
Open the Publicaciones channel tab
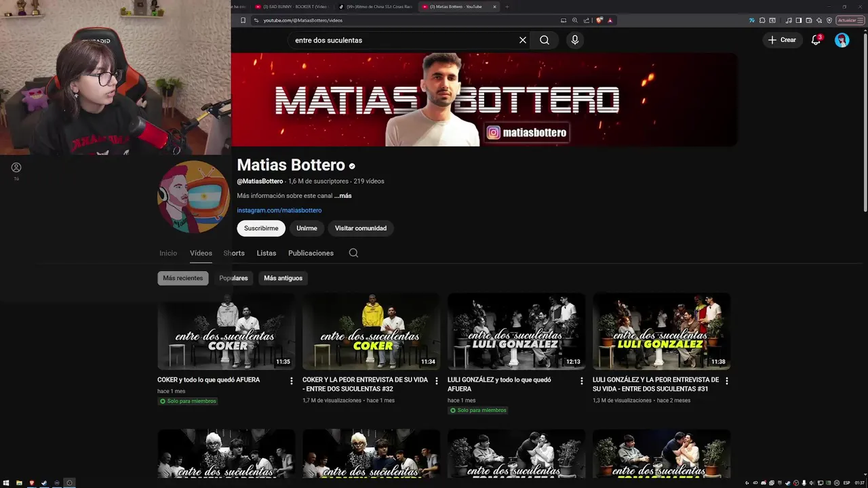311,253
